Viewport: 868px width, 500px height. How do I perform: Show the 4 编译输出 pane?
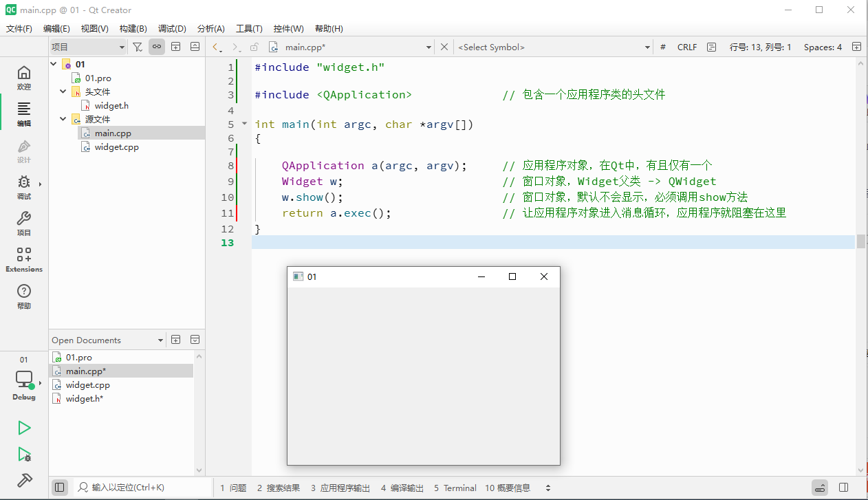(x=402, y=488)
